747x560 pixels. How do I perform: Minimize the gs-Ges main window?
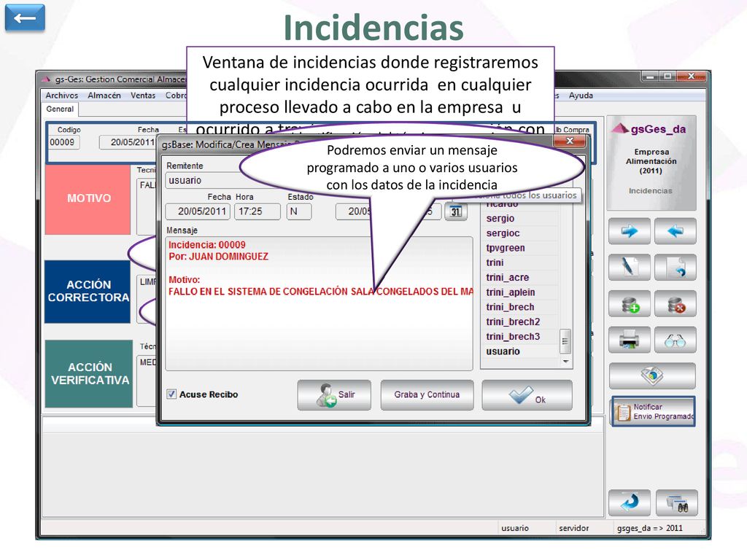[650, 76]
